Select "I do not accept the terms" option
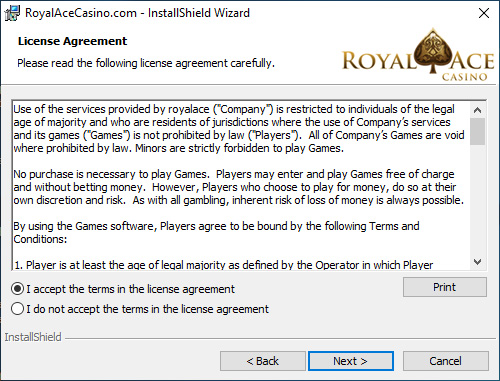 tap(17, 309)
